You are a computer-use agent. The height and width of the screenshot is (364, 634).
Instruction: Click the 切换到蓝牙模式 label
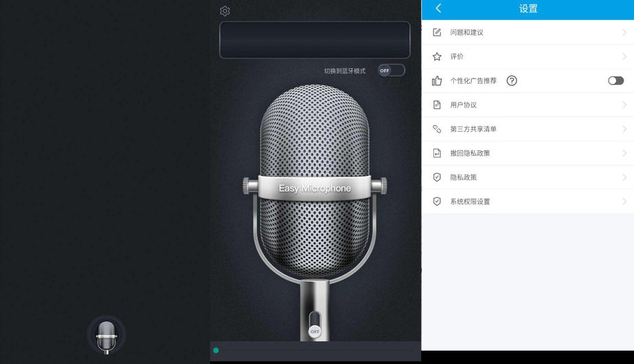tap(345, 71)
